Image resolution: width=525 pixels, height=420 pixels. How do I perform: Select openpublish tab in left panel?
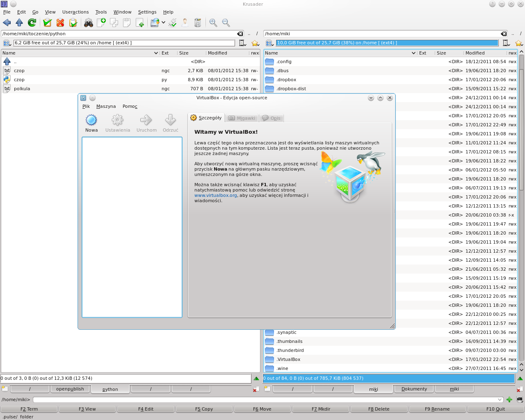[70, 389]
